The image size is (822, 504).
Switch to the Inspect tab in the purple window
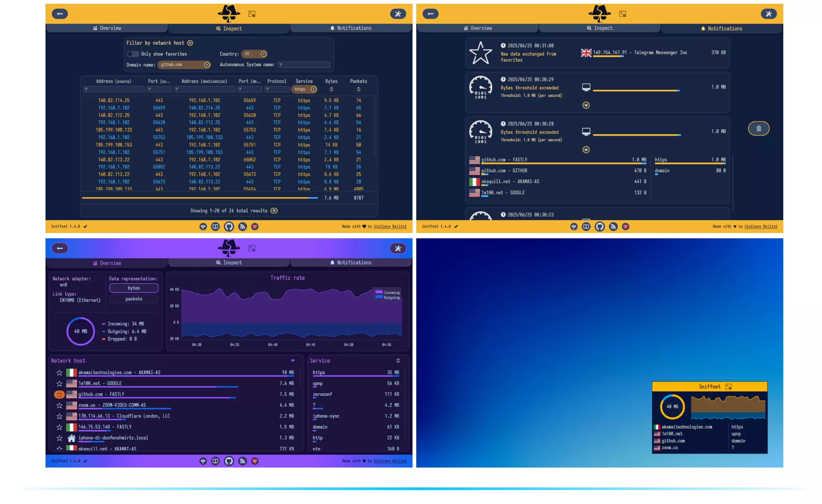point(229,263)
